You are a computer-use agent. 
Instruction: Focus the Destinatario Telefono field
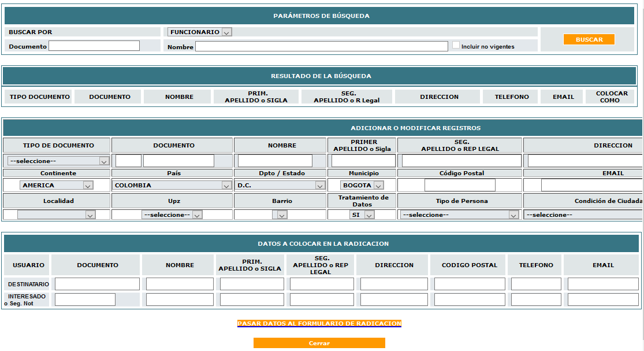(x=536, y=284)
